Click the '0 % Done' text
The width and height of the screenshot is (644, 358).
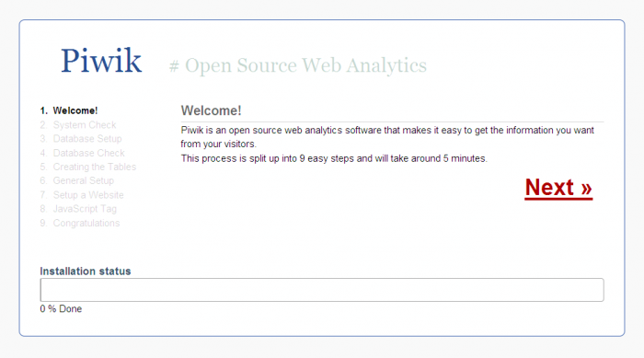[61, 308]
